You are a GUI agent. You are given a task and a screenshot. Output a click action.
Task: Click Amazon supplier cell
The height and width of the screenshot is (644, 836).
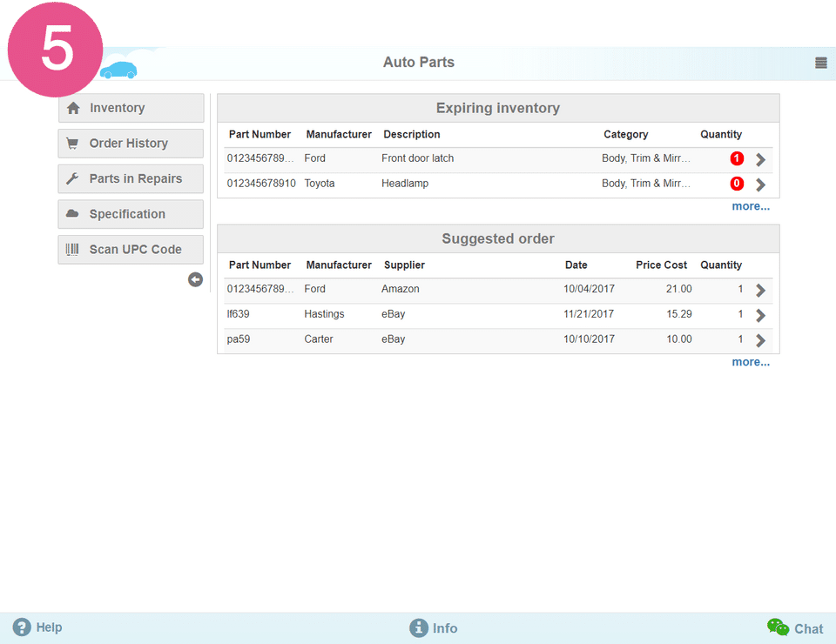(x=401, y=289)
